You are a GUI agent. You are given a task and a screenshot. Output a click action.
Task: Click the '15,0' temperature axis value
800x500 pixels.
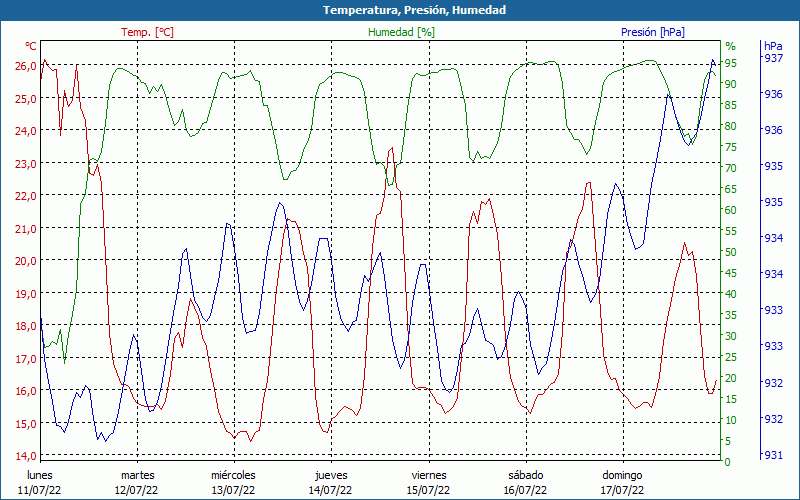[26, 423]
